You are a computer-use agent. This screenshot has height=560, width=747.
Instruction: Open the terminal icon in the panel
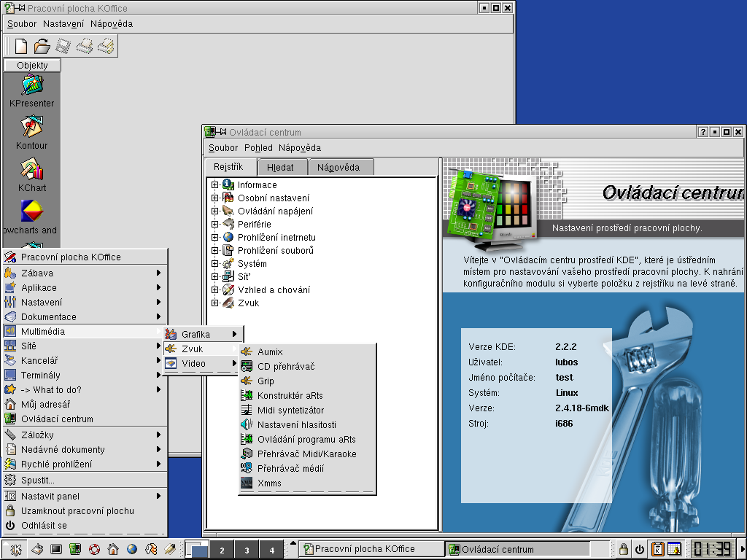pos(56,550)
